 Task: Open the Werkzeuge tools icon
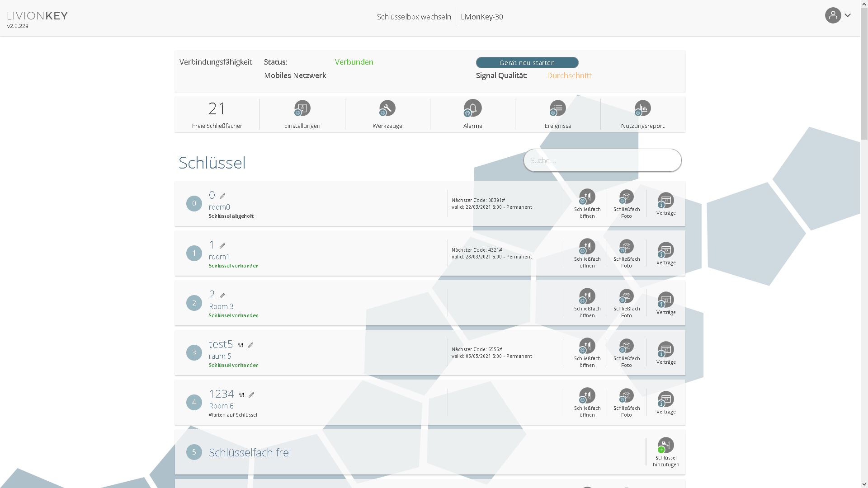click(387, 108)
